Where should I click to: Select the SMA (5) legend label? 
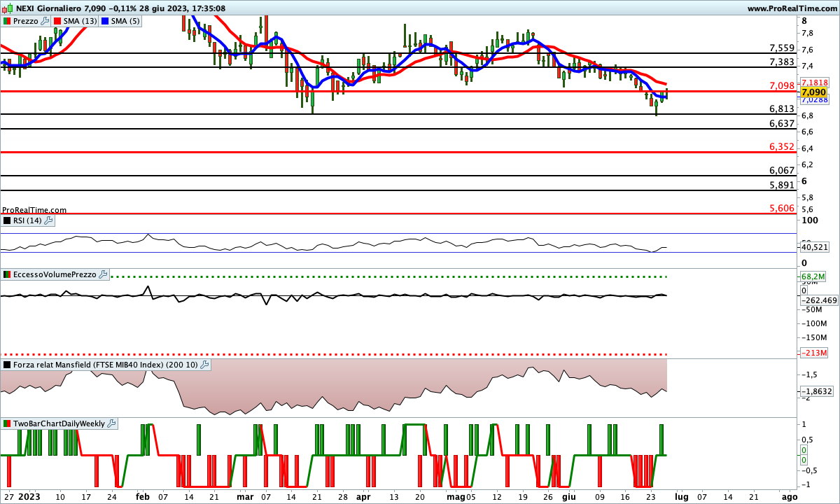tap(127, 22)
